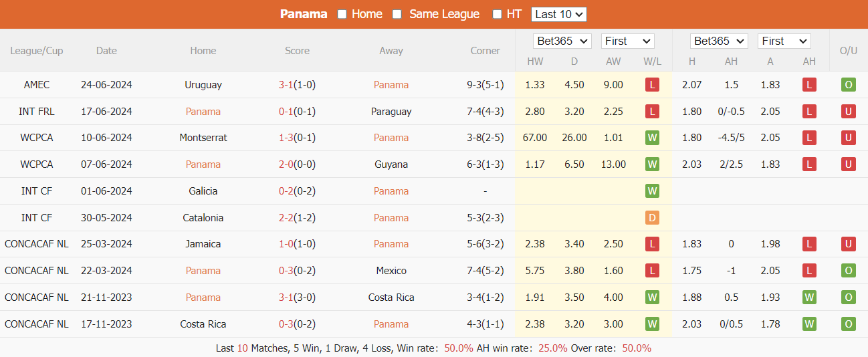Open the Uruguay team link
The image size is (868, 357).
tap(203, 85)
